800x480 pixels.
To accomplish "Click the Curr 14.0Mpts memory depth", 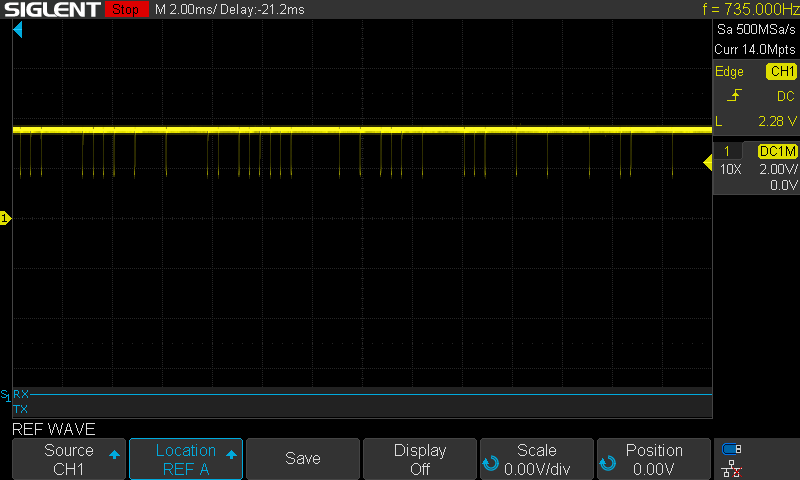I will coord(755,49).
